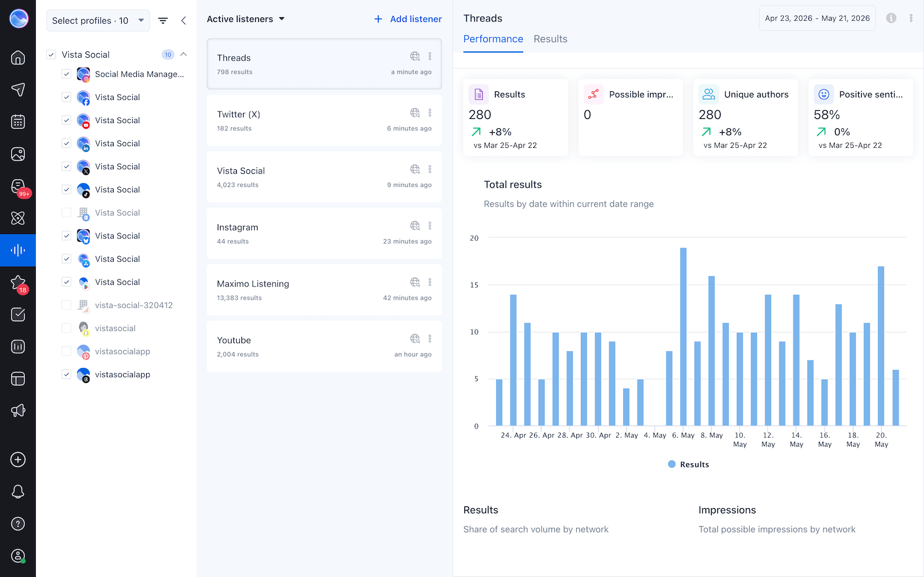Open the Publish paper plane icon

point(18,90)
